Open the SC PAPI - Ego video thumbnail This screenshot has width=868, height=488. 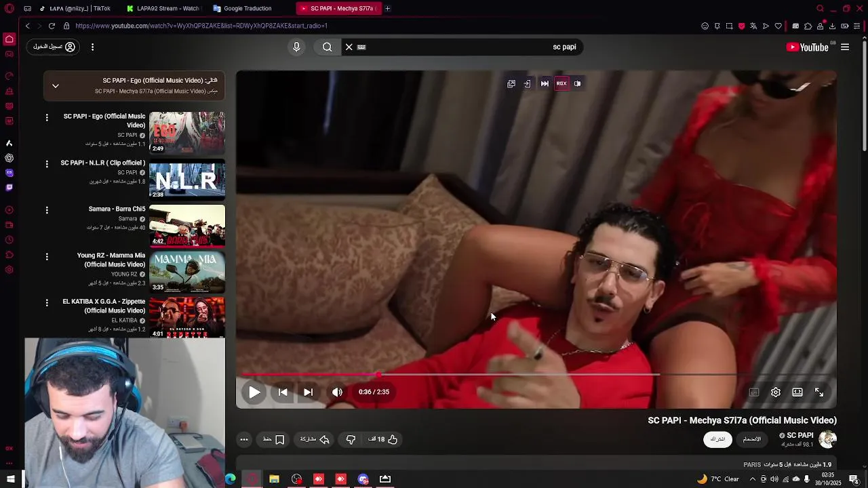tap(187, 133)
